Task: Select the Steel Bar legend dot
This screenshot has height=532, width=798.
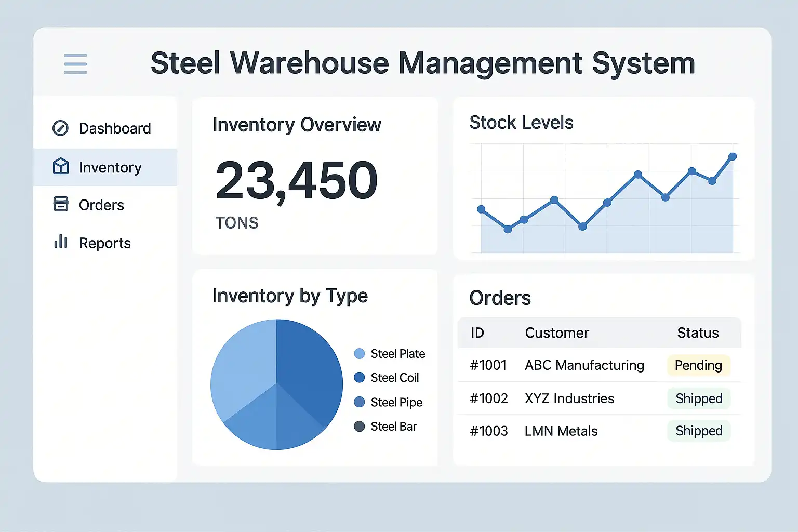Action: [359, 427]
